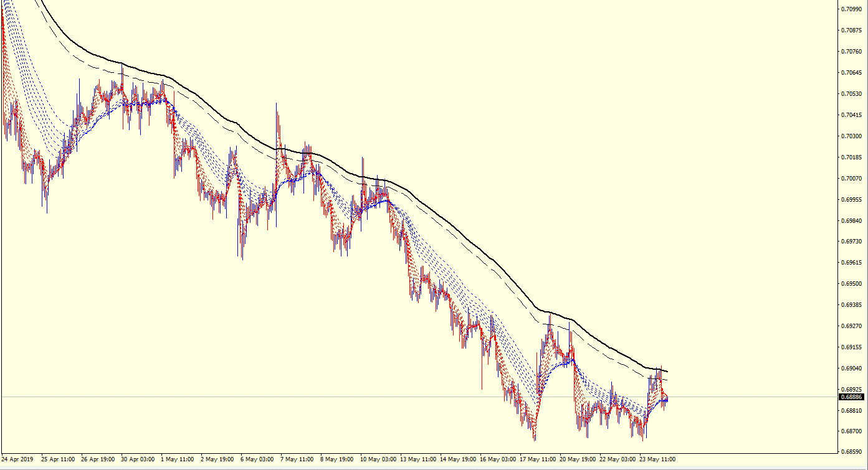Click the 0.69840 price axis label
Image resolution: width=868 pixels, height=470 pixels.
tap(851, 221)
